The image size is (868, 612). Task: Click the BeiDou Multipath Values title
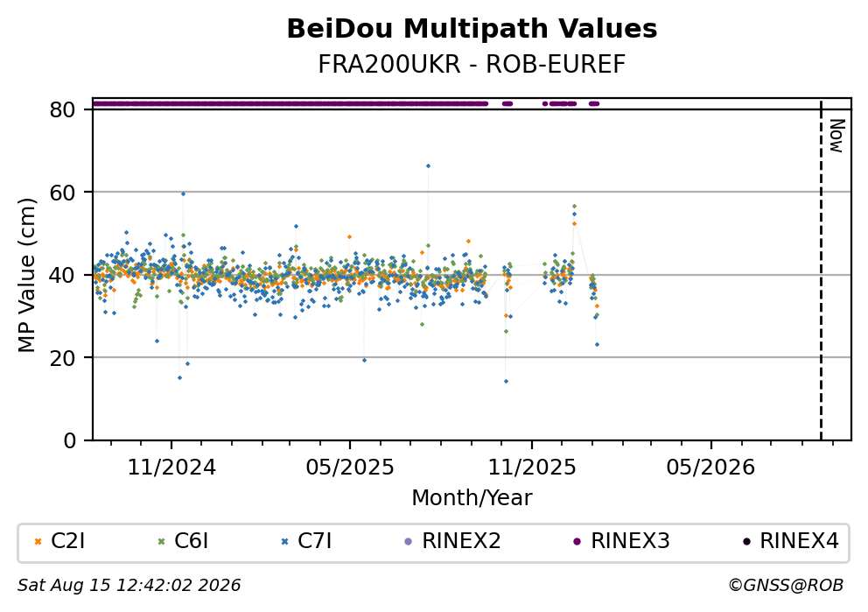tap(472, 29)
